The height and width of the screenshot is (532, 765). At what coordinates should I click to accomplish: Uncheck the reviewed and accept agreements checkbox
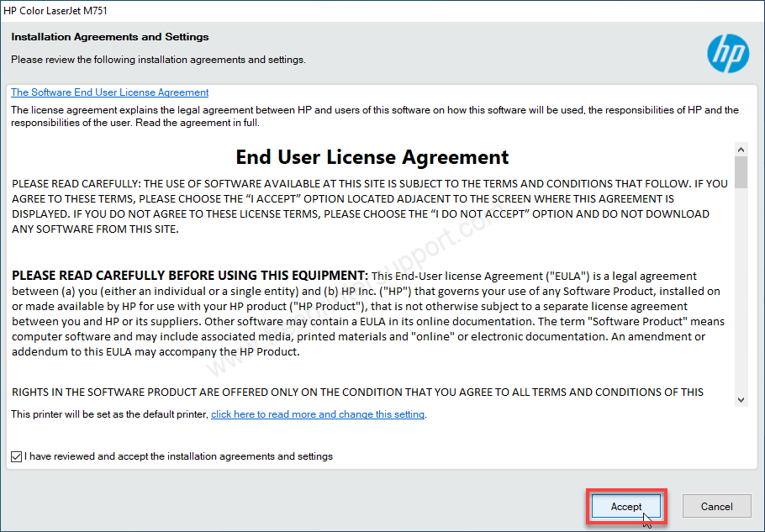coord(17,456)
